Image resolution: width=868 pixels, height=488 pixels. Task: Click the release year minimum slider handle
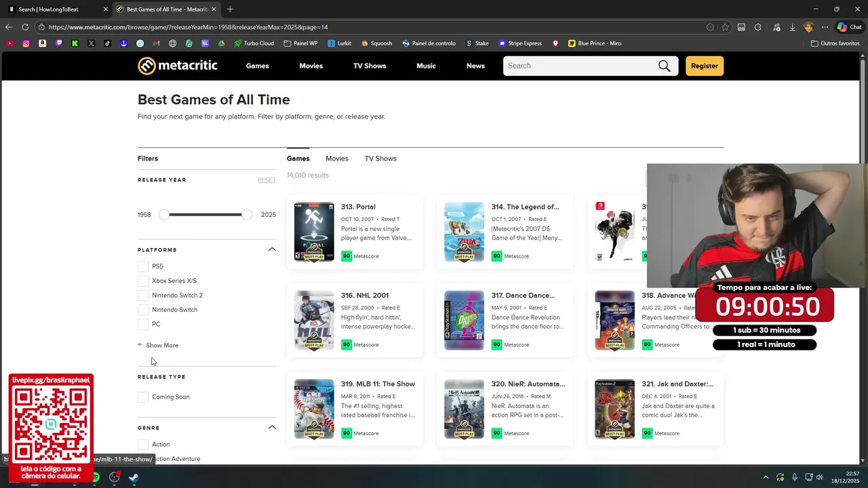164,215
